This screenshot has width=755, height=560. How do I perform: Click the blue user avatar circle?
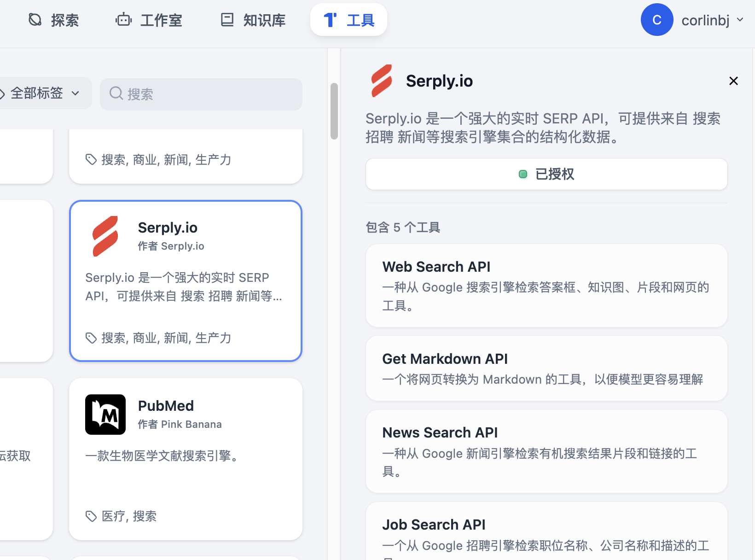click(x=657, y=20)
